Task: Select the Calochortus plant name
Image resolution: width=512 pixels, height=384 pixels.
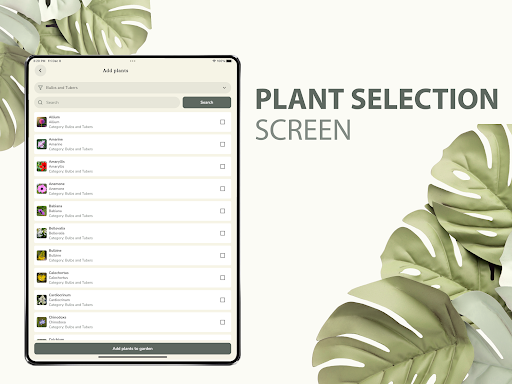Action: (x=59, y=273)
